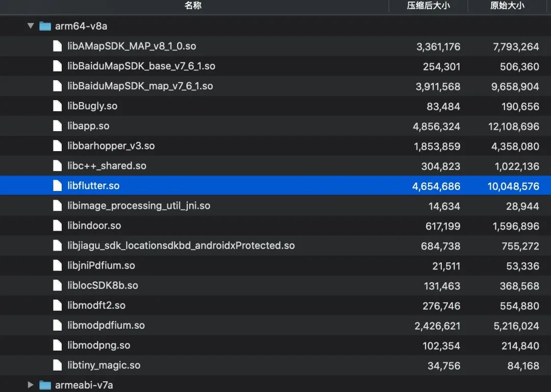Click original size 10,048,576
Screen dimensions: 551x392
(x=513, y=186)
